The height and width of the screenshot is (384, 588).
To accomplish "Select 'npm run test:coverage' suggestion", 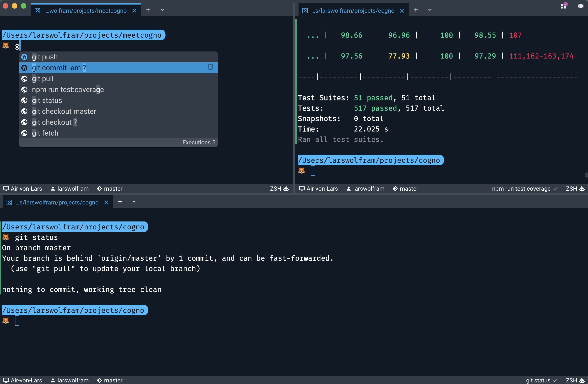I will pyautogui.click(x=68, y=89).
